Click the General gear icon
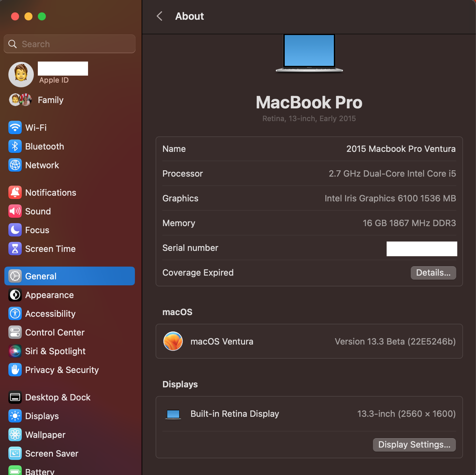476x475 pixels. 15,276
